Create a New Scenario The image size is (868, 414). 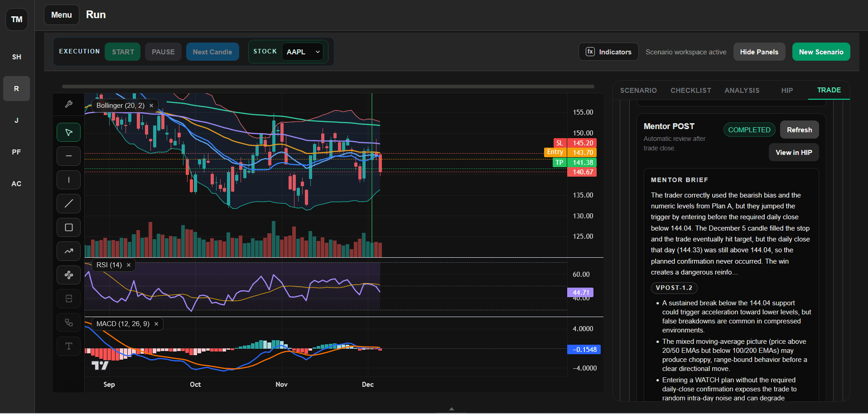tap(821, 52)
